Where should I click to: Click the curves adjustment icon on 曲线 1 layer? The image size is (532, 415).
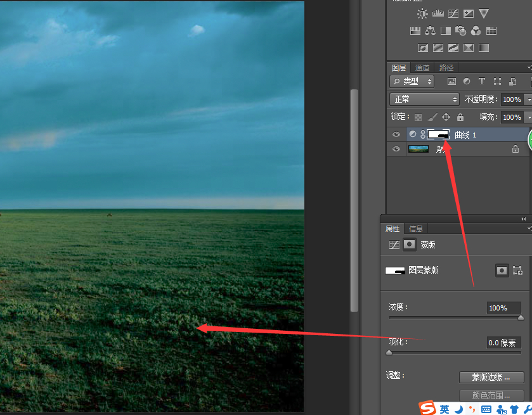(x=413, y=134)
